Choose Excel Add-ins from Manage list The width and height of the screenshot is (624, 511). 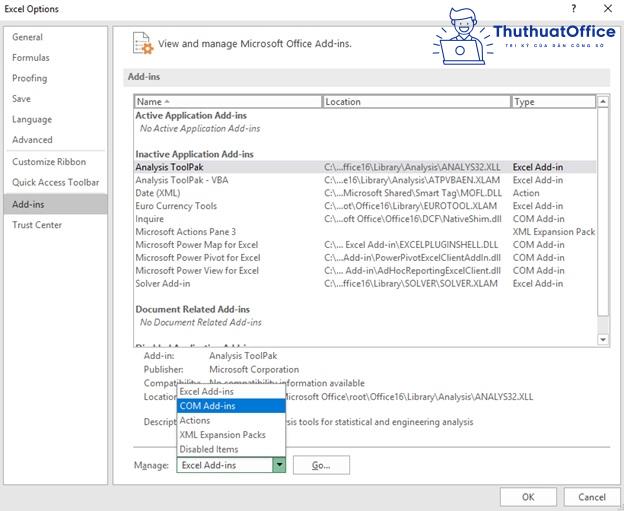pos(231,392)
